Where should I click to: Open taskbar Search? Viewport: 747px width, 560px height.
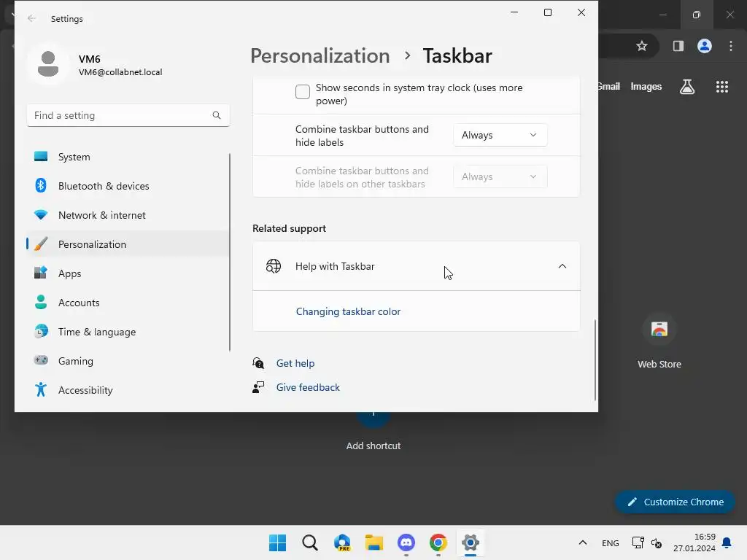coord(310,542)
